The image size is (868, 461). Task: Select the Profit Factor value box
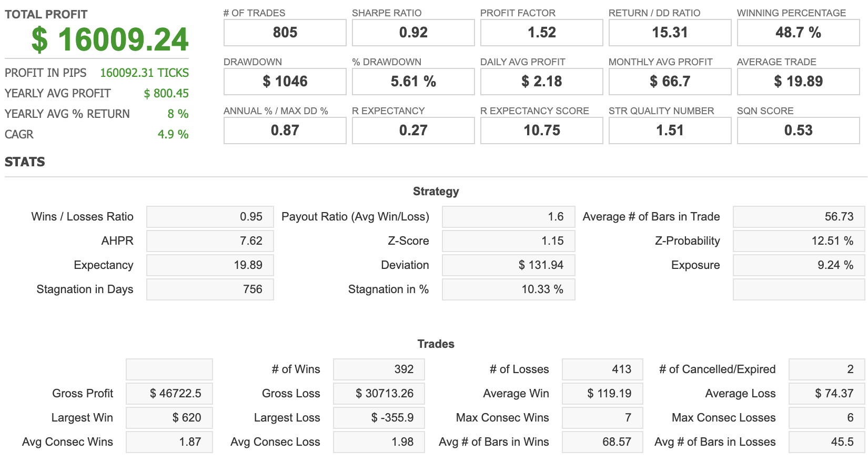click(x=541, y=33)
